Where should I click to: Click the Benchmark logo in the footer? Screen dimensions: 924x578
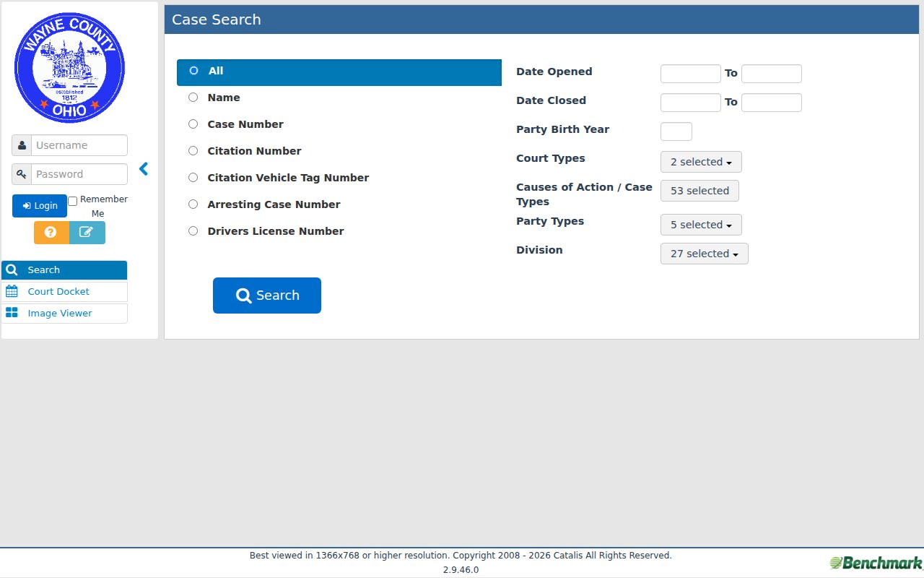click(876, 563)
